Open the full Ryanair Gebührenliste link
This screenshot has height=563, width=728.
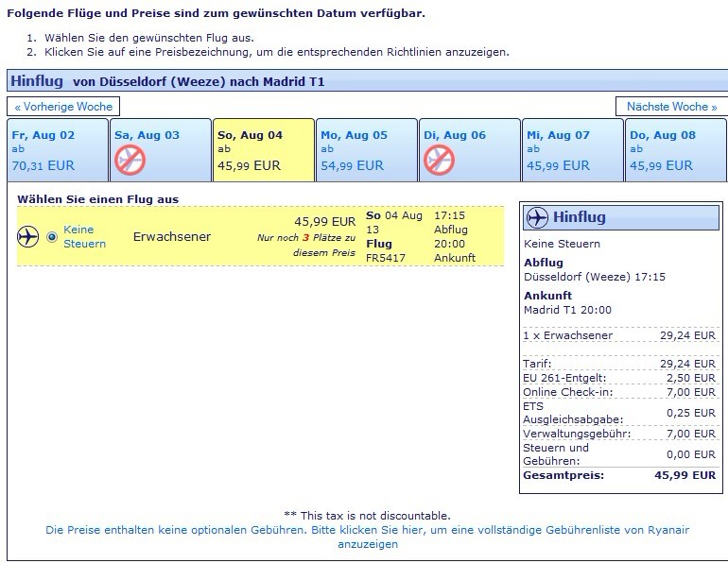click(x=367, y=537)
